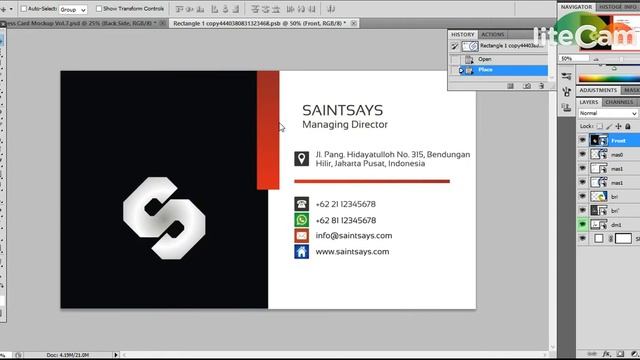Viewport: 640px width, 360px height.
Task: Open the Move tool preset picker arrow
Action: (11, 9)
